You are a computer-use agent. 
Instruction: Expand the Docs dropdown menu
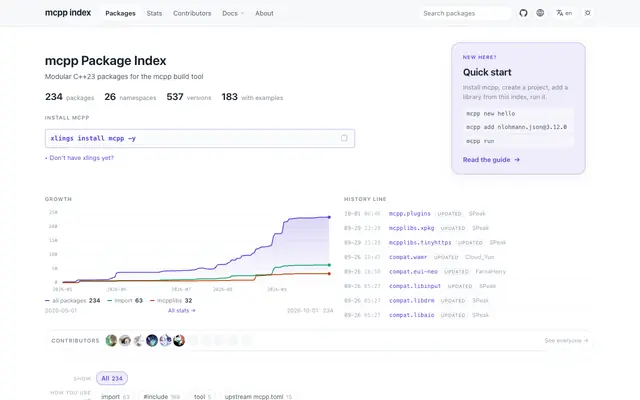pyautogui.click(x=233, y=13)
